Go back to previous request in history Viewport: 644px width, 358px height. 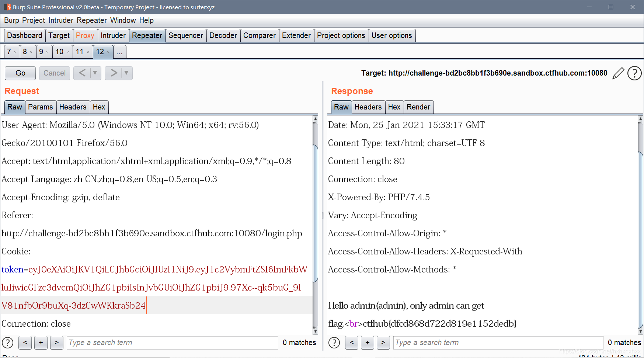pos(82,73)
